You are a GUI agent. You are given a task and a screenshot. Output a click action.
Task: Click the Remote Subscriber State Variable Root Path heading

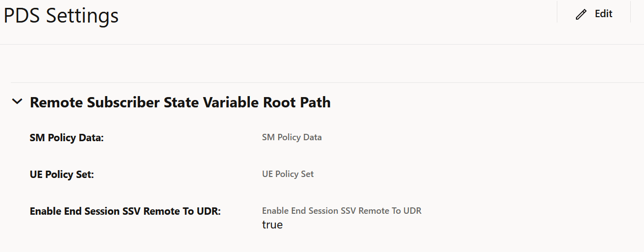[x=180, y=102]
